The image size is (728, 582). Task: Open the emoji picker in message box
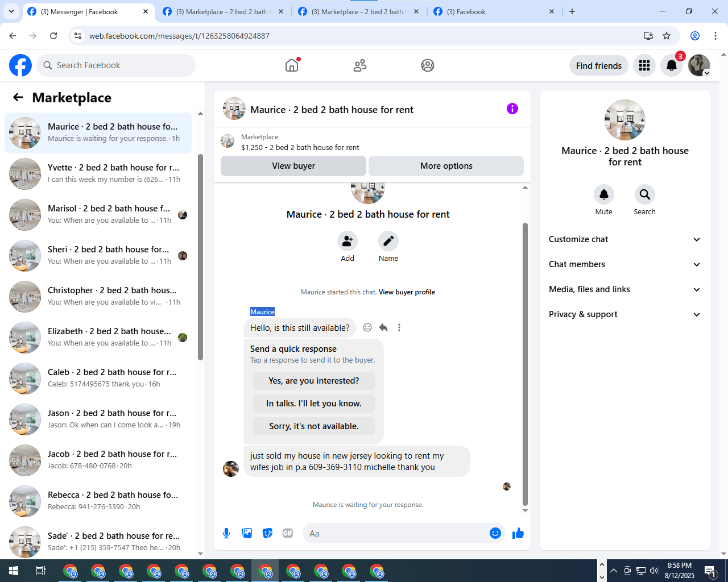pyautogui.click(x=495, y=533)
